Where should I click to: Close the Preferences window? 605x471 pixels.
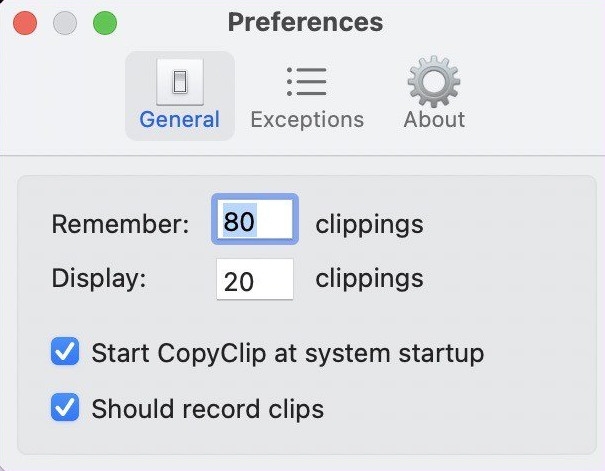pyautogui.click(x=25, y=23)
